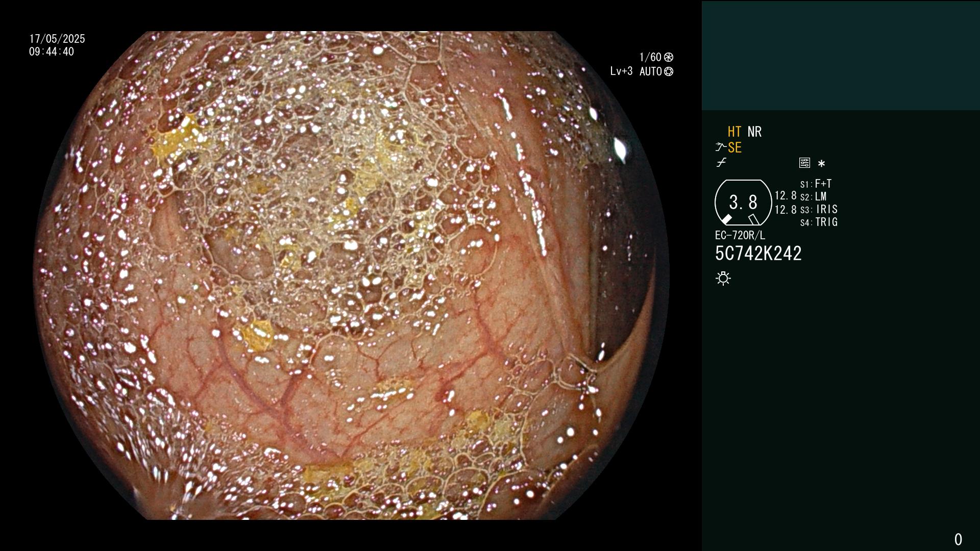Image resolution: width=980 pixels, height=551 pixels.
Task: Click the asterisk icon beside sliders icon
Action: [x=821, y=163]
